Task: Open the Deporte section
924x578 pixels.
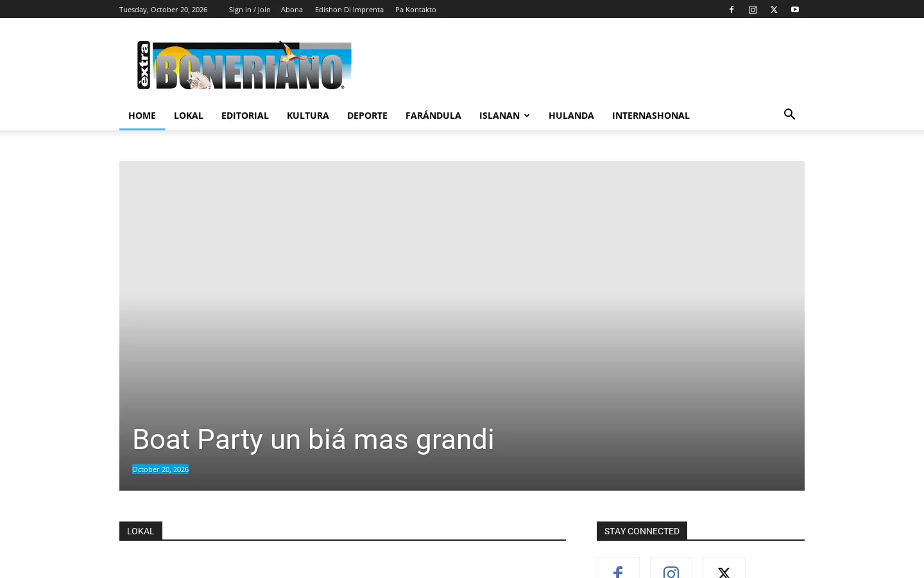Action: 367,116
